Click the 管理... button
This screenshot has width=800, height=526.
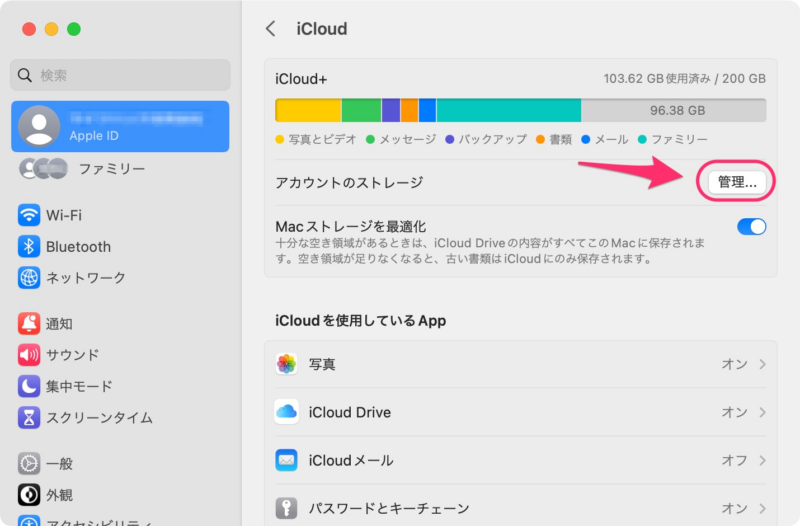coord(737,182)
